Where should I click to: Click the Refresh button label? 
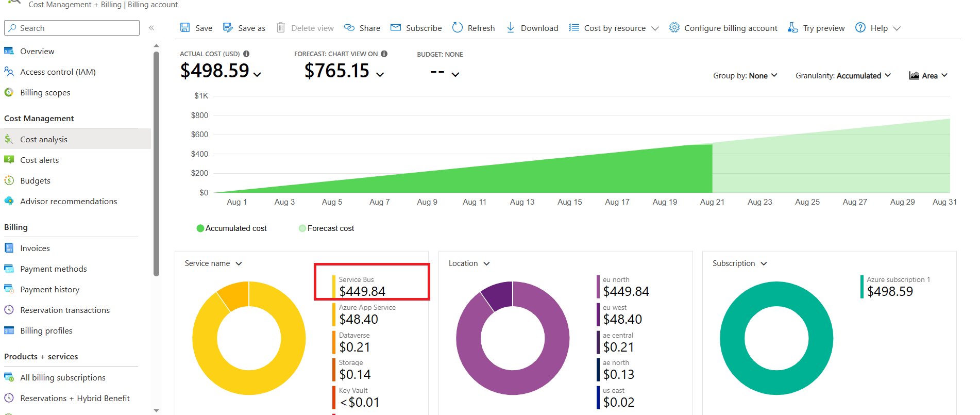(481, 28)
